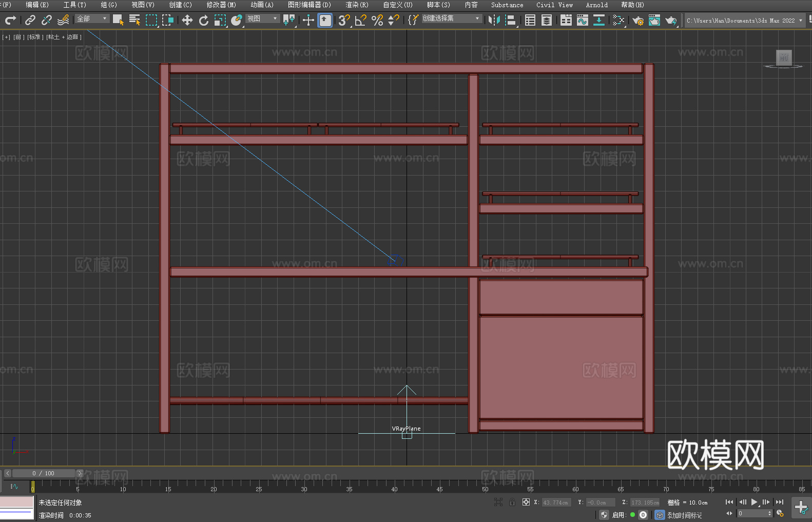Open the 渲染(R) menu
This screenshot has width=812, height=522.
[x=357, y=5]
